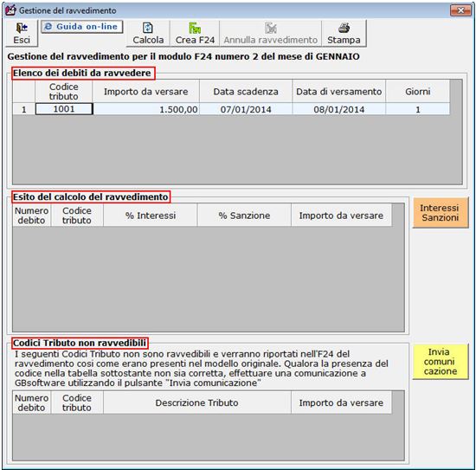The image size is (476, 470).
Task: Click the window title bar app icon
Action: pos(10,10)
